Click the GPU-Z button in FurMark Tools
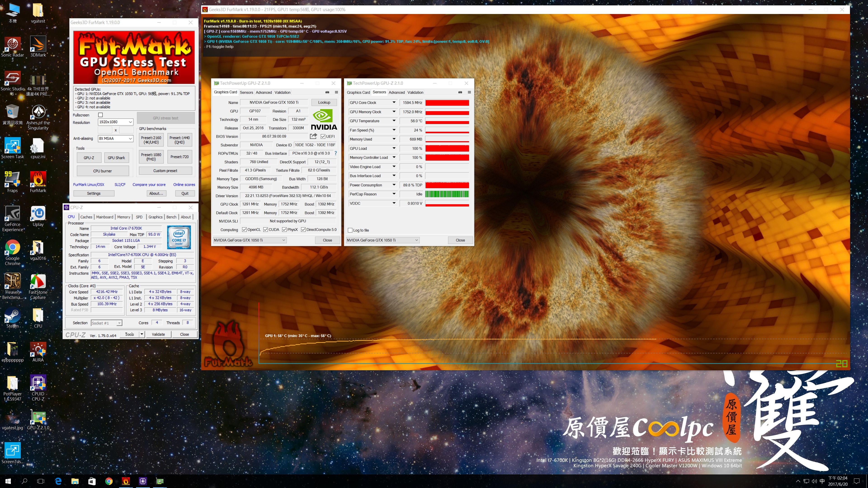Screen dimensions: 868x488 coord(89,158)
